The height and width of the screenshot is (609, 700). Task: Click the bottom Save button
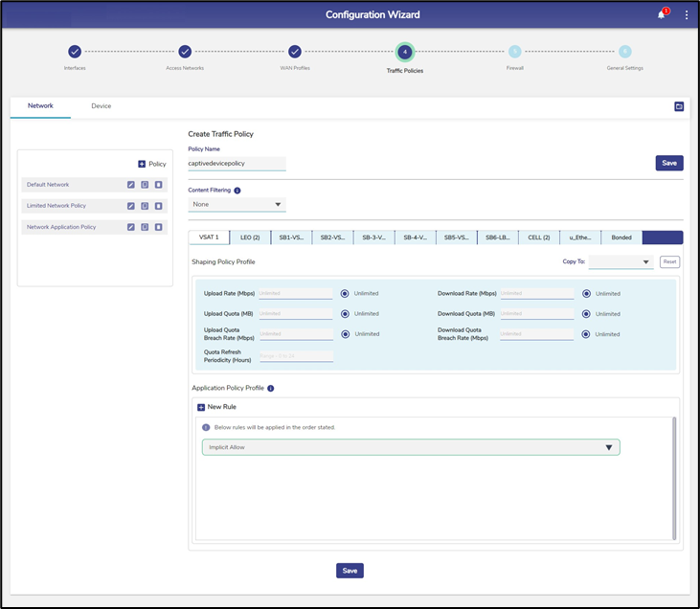point(350,571)
